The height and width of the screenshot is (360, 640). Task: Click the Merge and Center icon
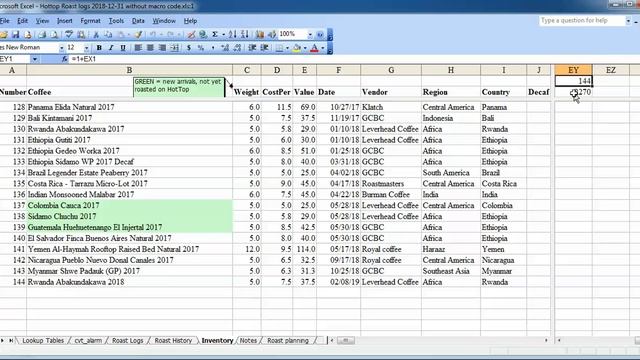pyautogui.click(x=175, y=48)
